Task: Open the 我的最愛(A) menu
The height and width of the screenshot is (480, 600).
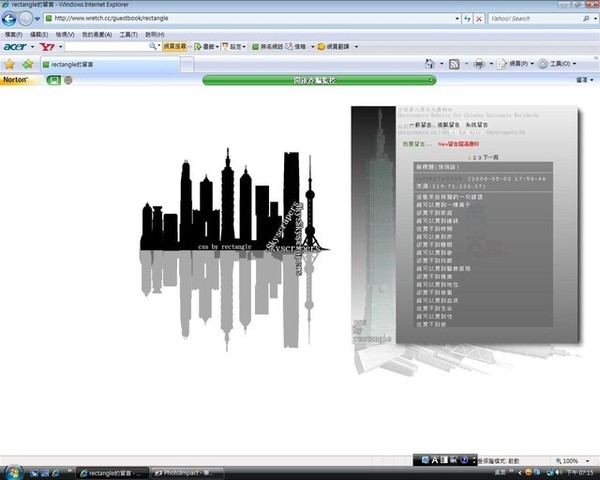Action: coord(97,34)
